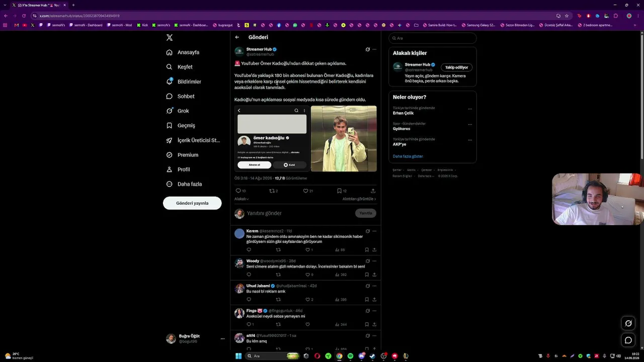Reload the page in the browser toolbar
Viewport: 644px width, 362px height.
point(24,16)
